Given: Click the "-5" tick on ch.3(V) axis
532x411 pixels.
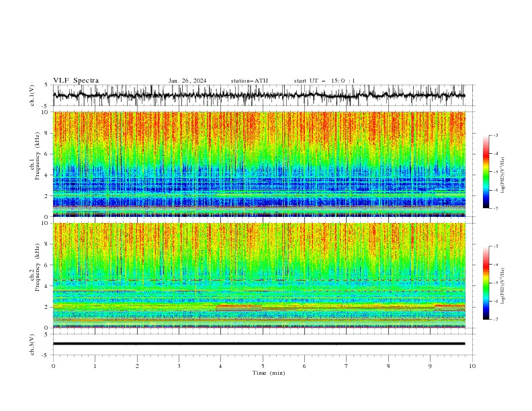Looking at the screenshot, I should pos(46,355).
